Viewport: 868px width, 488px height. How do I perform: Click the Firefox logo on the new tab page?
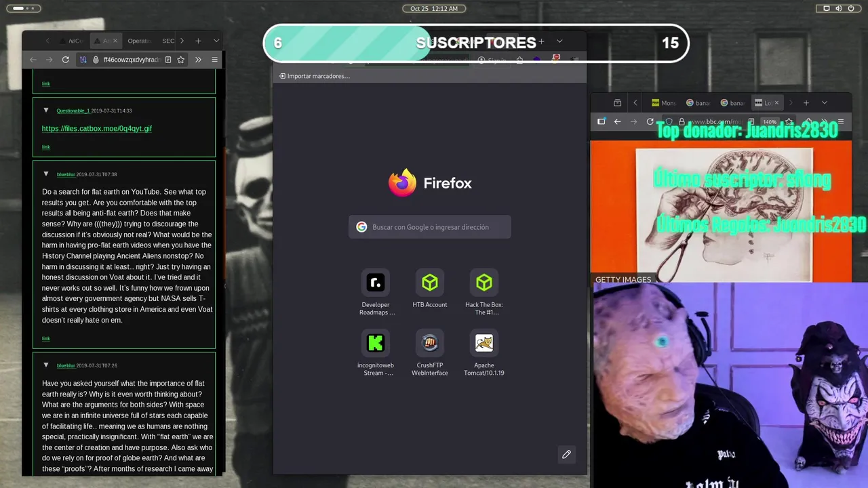430,183
